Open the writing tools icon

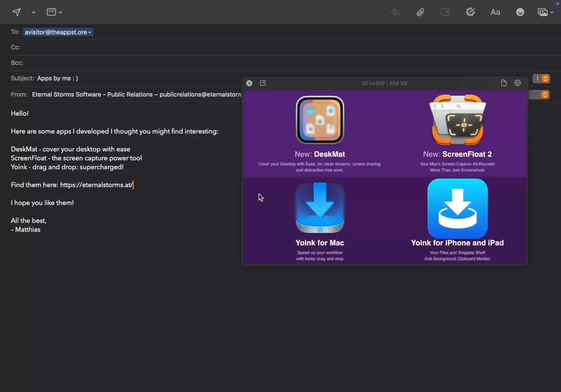click(470, 12)
